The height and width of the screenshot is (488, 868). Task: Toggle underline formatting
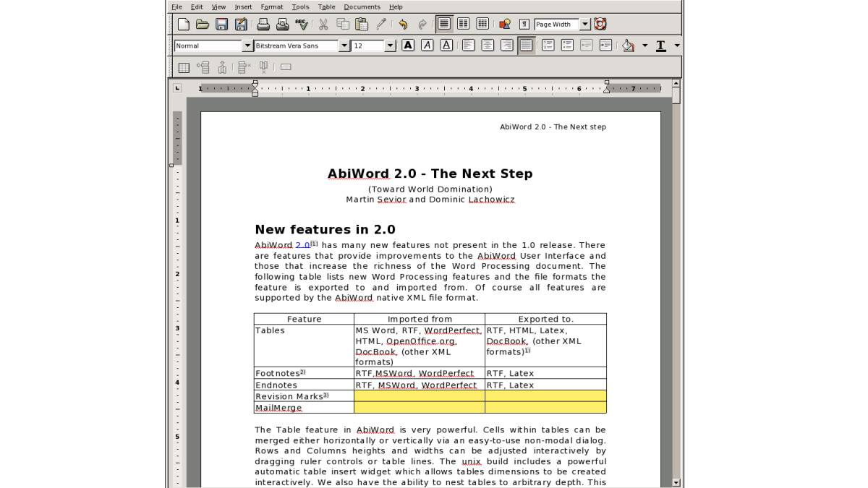446,46
